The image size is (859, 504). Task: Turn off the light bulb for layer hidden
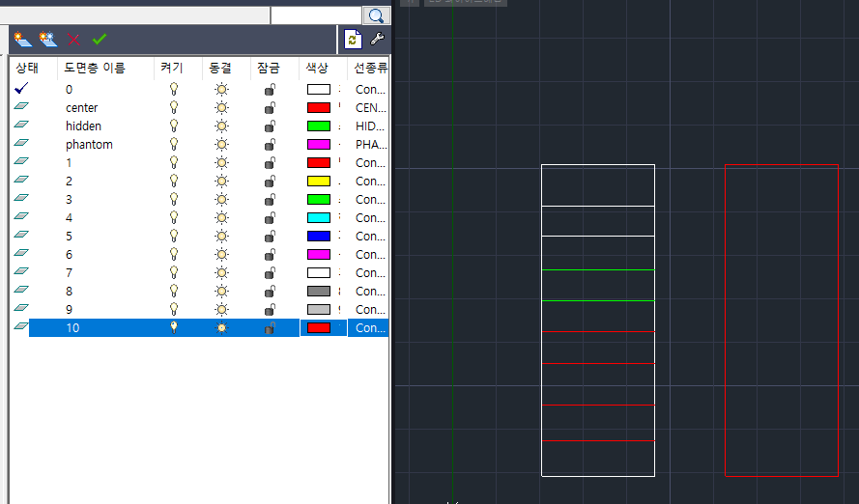[175, 126]
